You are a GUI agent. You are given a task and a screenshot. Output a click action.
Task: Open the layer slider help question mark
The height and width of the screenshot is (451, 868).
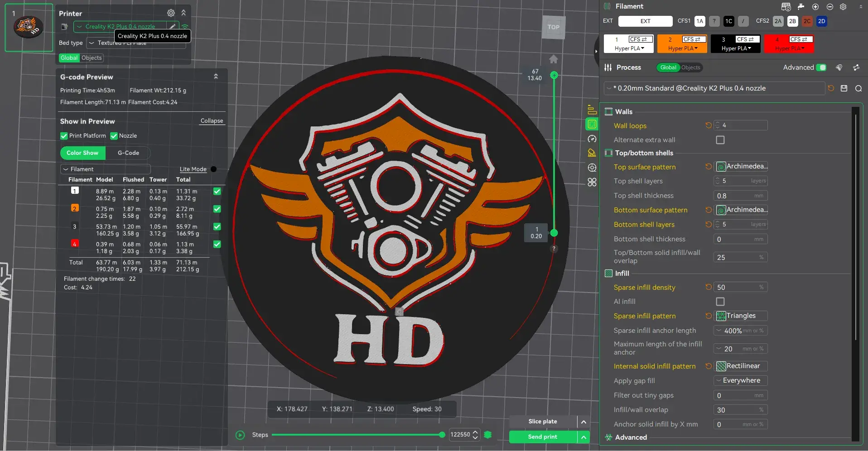point(554,249)
